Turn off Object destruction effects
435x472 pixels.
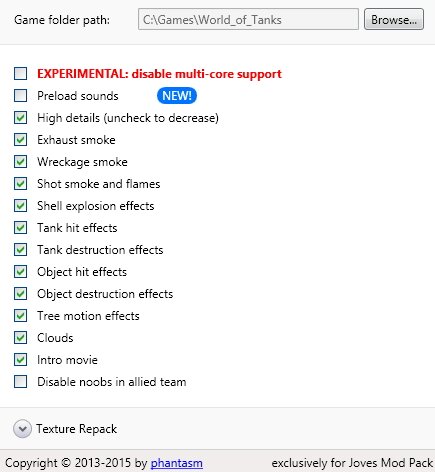click(20, 294)
